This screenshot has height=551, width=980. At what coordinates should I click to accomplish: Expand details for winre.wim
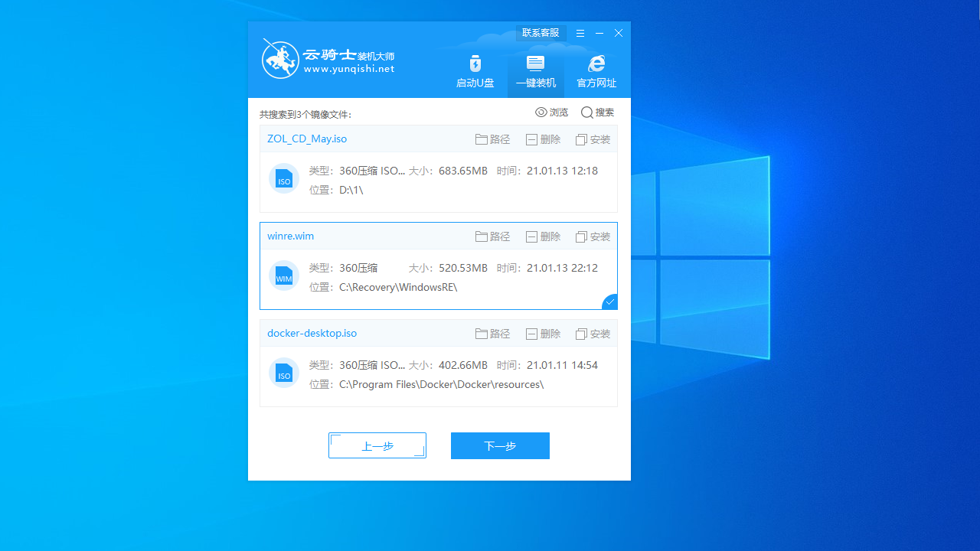290,236
